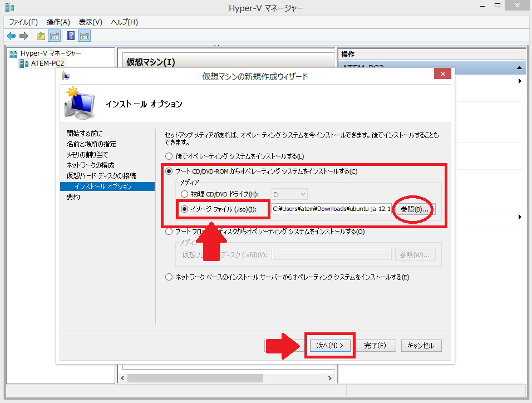This screenshot has width=532, height=403.
Task: Click the Back arrow toolbar icon
Action: tap(11, 36)
